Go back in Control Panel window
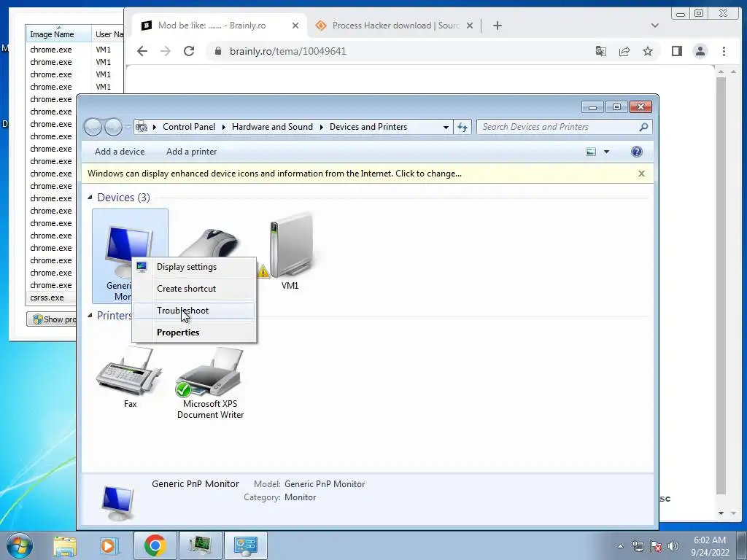Screen dimensions: 747x560 click(x=93, y=127)
